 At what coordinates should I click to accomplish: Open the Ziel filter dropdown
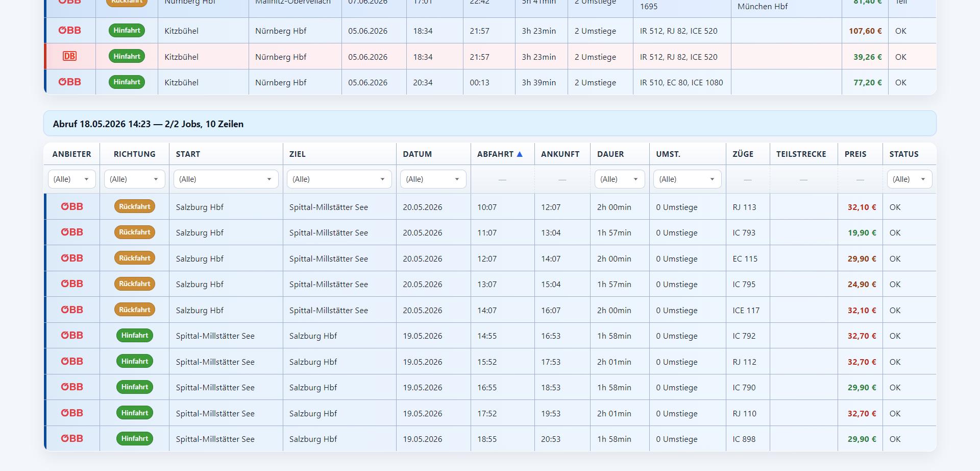coord(339,179)
